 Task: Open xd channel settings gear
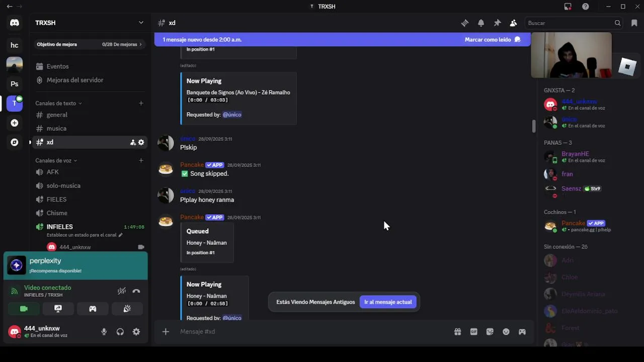141,142
